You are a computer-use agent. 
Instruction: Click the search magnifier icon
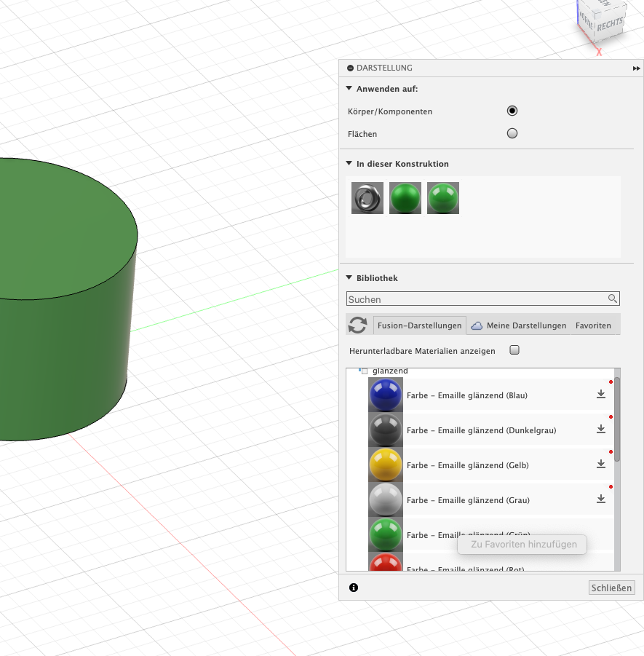[613, 299]
